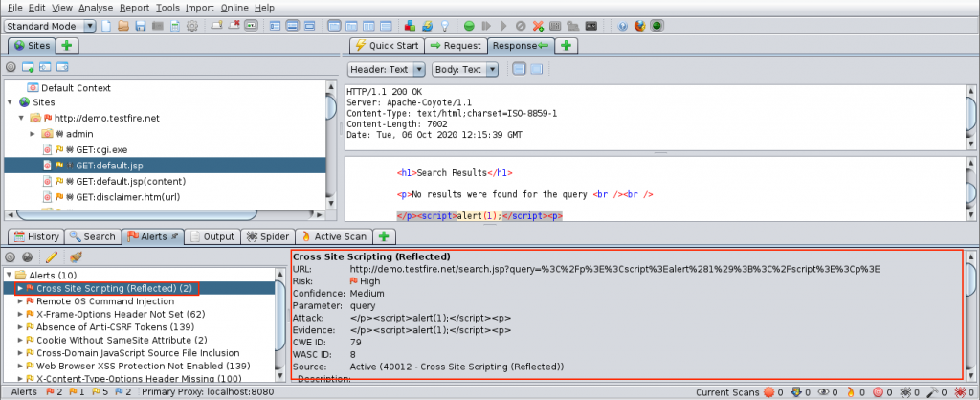
Task: Switch to the Active Scan tab
Action: [333, 237]
